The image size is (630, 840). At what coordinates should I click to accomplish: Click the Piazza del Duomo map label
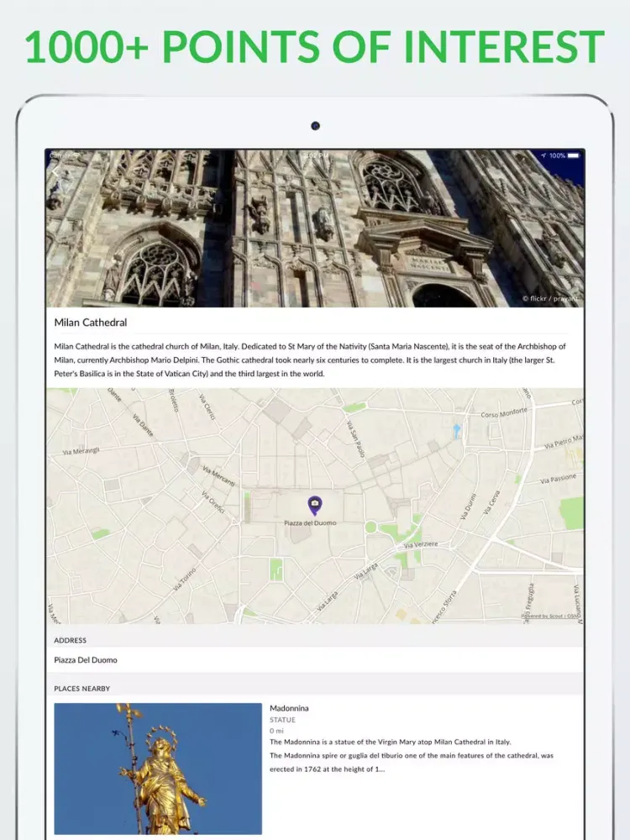pyautogui.click(x=310, y=522)
